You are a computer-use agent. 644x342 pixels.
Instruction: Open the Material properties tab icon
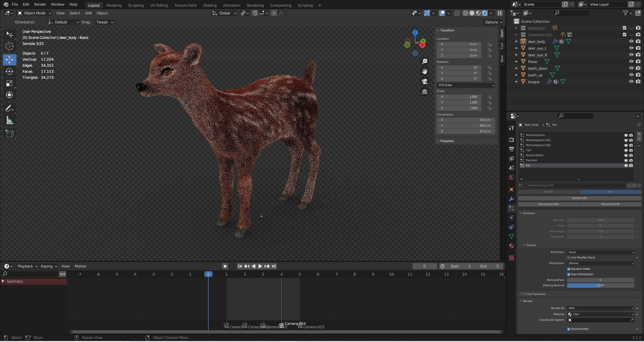511,246
